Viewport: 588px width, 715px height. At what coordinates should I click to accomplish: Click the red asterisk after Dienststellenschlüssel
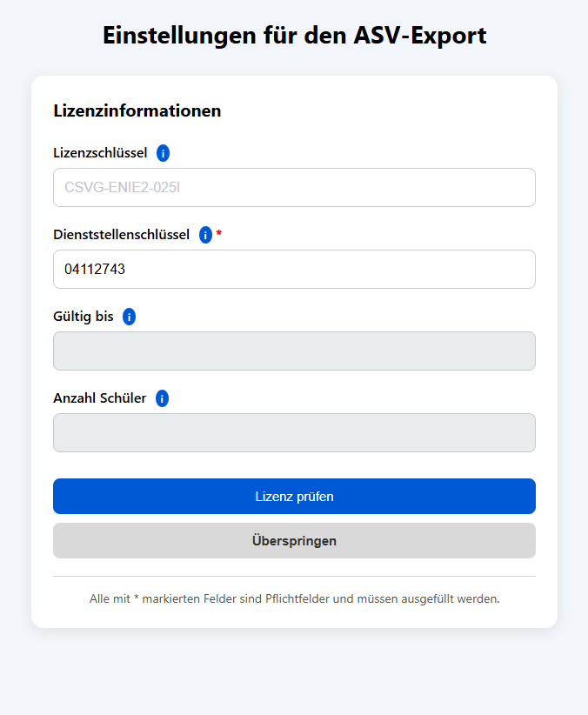[x=218, y=233]
